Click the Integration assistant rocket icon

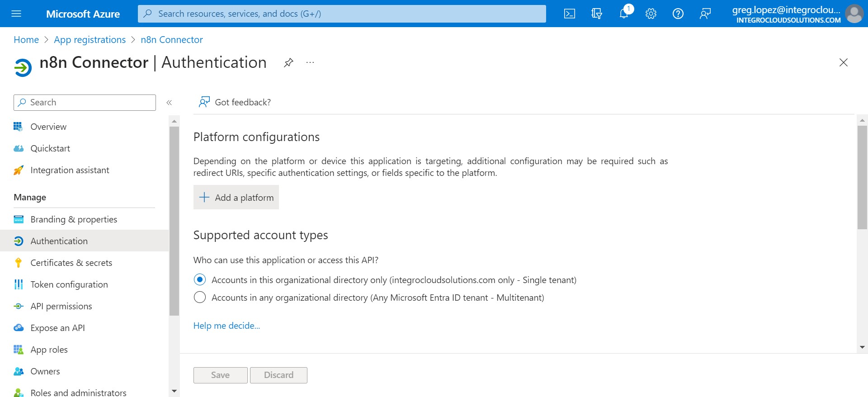(x=18, y=170)
